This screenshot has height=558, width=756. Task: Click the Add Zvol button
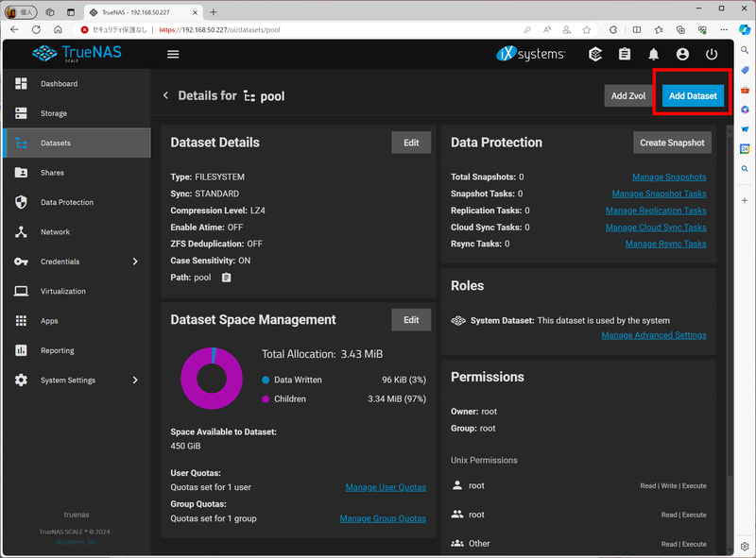[628, 96]
